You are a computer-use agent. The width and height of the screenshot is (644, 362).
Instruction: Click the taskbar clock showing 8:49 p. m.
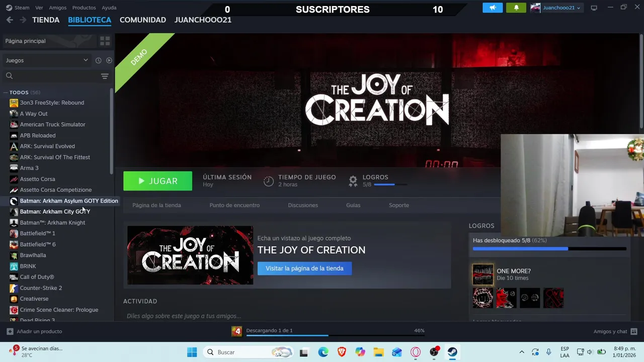tap(624, 352)
